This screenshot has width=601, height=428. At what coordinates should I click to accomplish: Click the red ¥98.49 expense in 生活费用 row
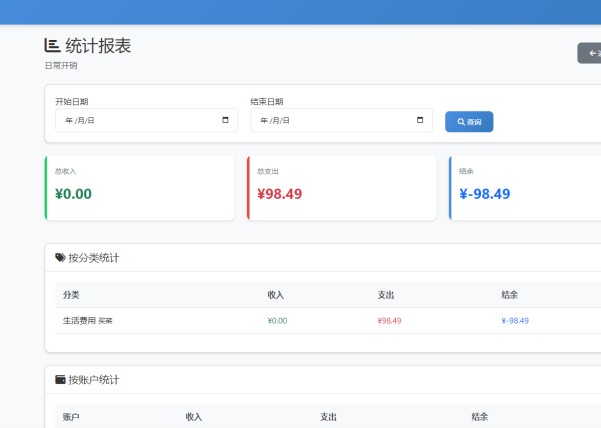pyautogui.click(x=389, y=321)
